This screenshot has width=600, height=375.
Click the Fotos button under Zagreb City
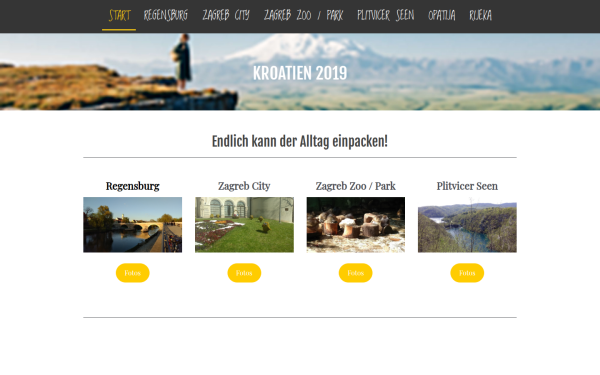click(x=244, y=273)
